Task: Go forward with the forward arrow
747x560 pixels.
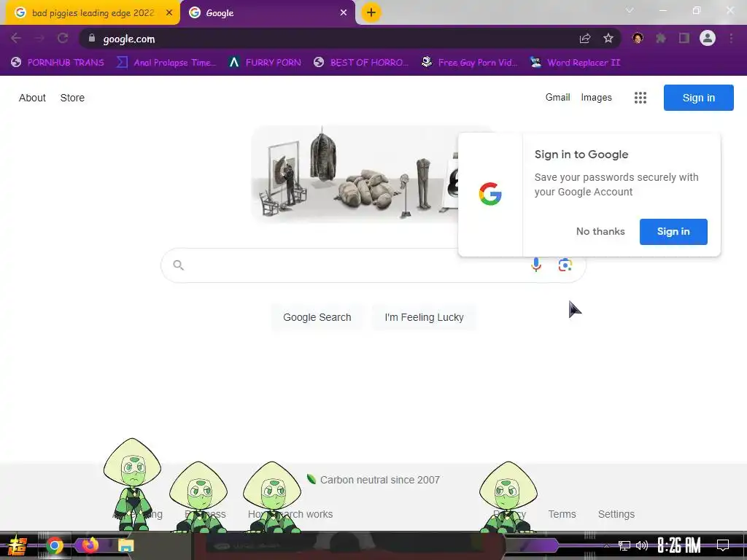Action: click(39, 38)
